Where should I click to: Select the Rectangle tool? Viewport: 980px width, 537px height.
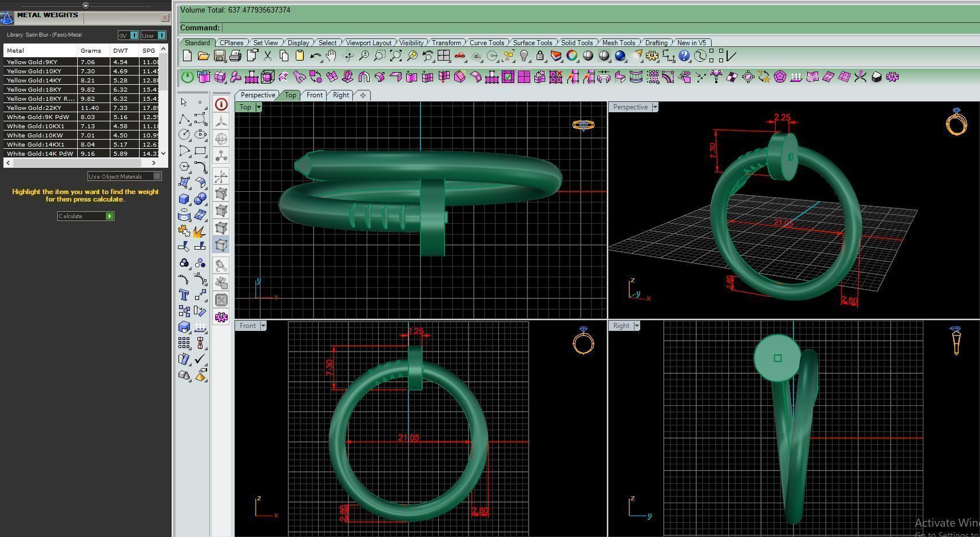coord(200,151)
